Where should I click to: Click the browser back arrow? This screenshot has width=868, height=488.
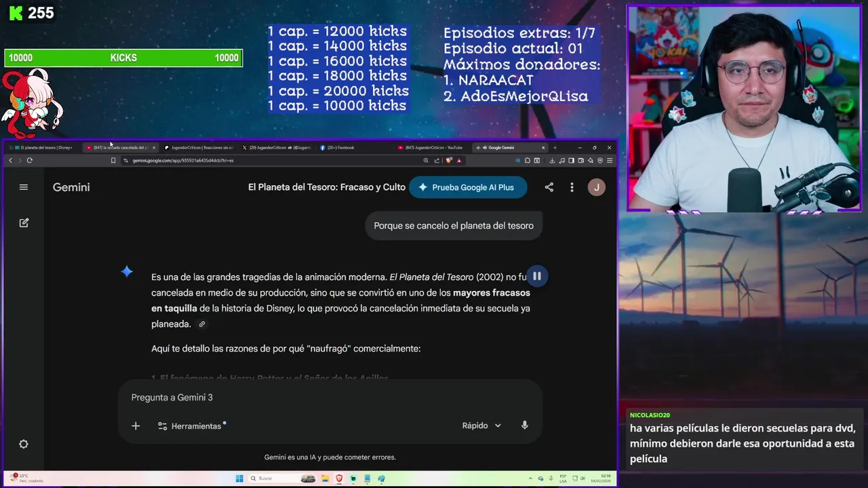(x=10, y=161)
